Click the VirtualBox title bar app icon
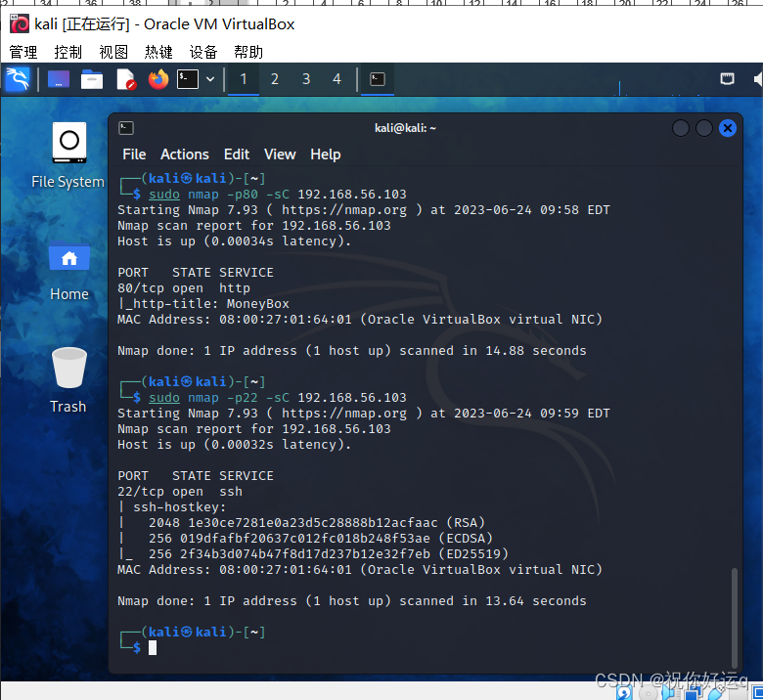 click(20, 23)
